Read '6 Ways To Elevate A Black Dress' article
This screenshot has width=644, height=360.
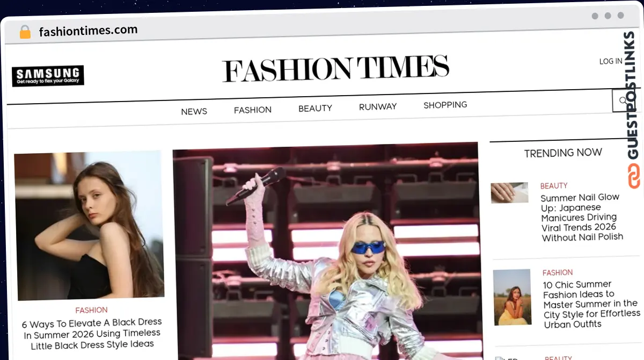point(92,334)
